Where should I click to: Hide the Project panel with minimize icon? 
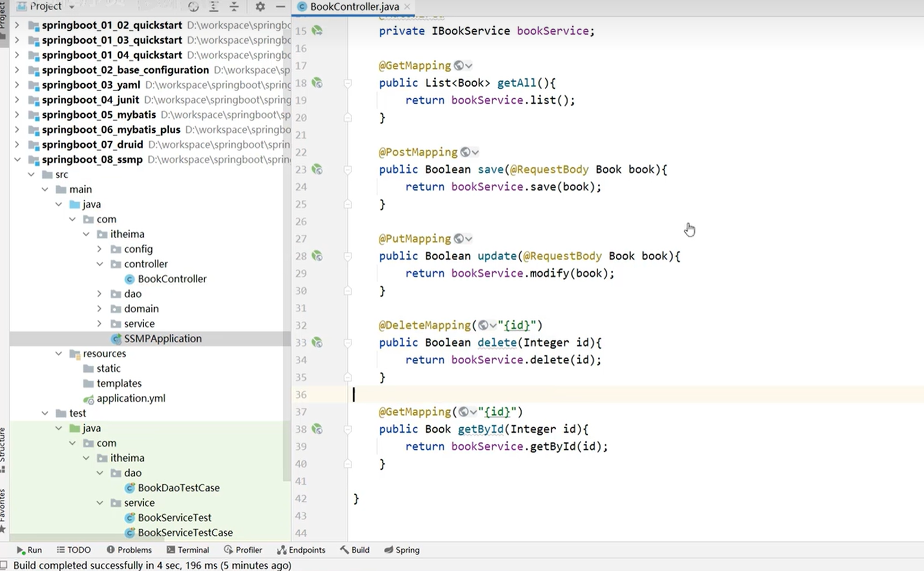[280, 7]
